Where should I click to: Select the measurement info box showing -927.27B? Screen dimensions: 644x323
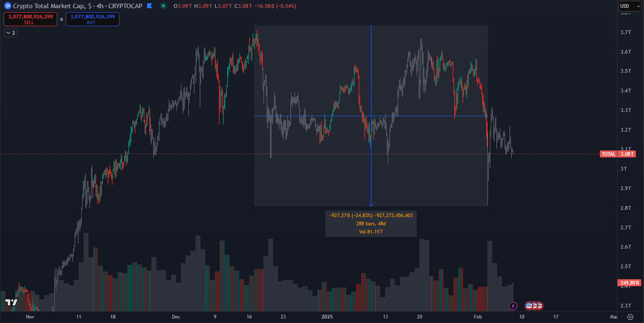coord(371,224)
